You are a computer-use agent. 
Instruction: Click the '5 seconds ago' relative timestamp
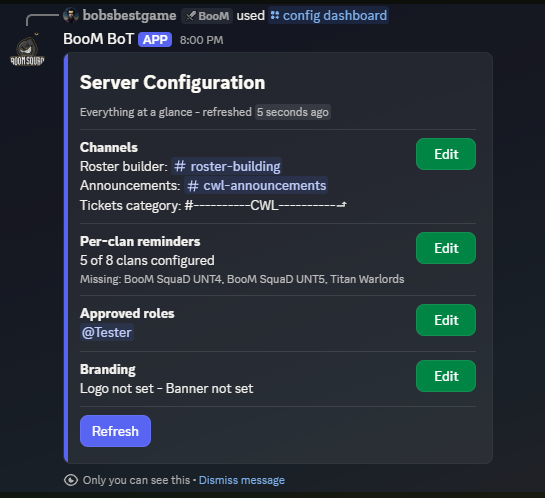pyautogui.click(x=293, y=112)
